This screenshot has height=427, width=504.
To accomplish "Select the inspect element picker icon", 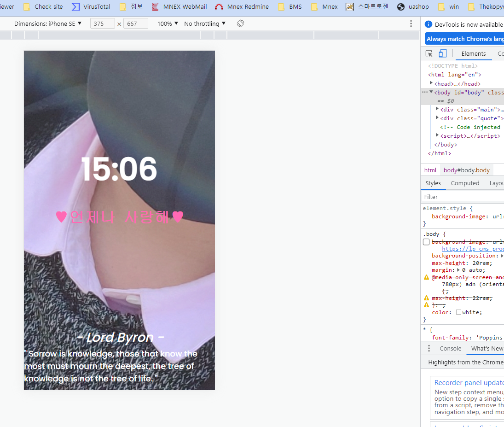I will [x=429, y=53].
